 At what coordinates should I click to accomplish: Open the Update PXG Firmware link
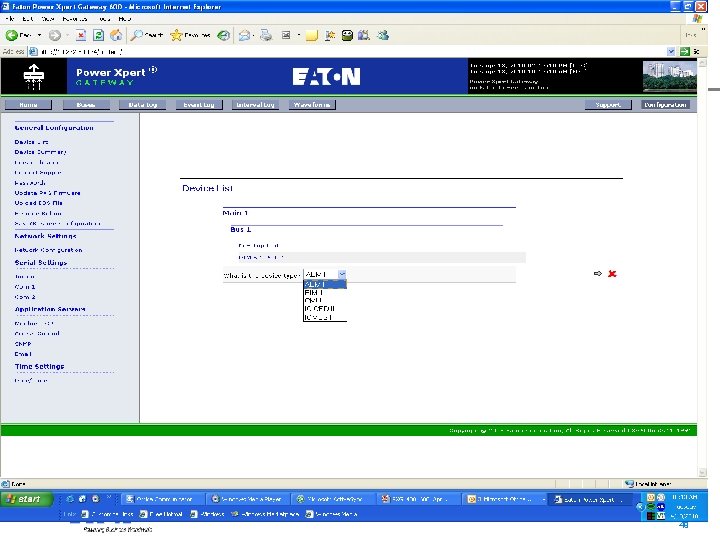tap(47, 193)
